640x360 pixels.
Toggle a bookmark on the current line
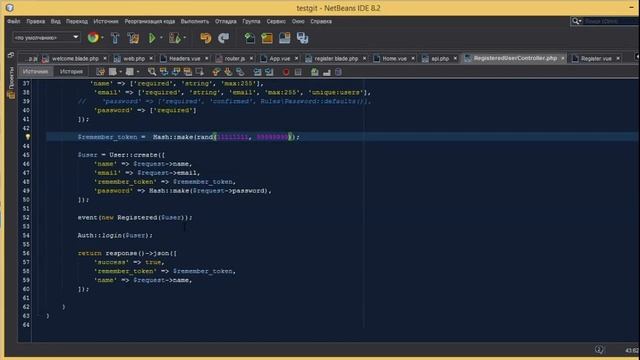coord(240,72)
